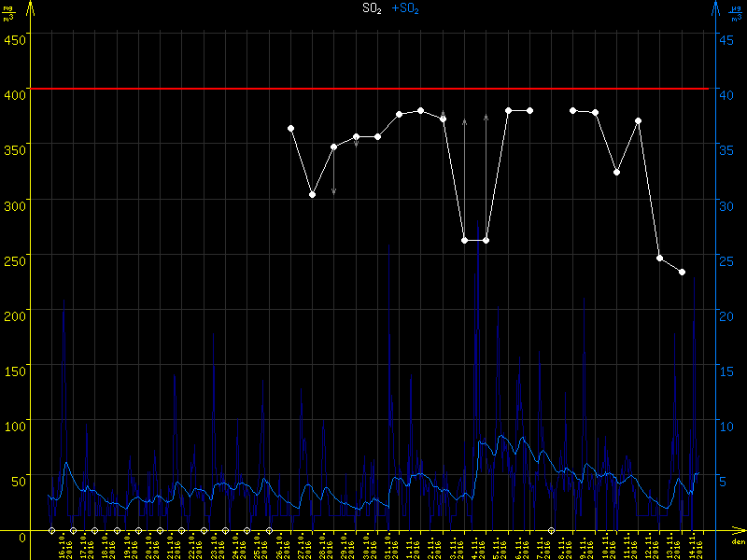Click the red 400 limit line

373,89
